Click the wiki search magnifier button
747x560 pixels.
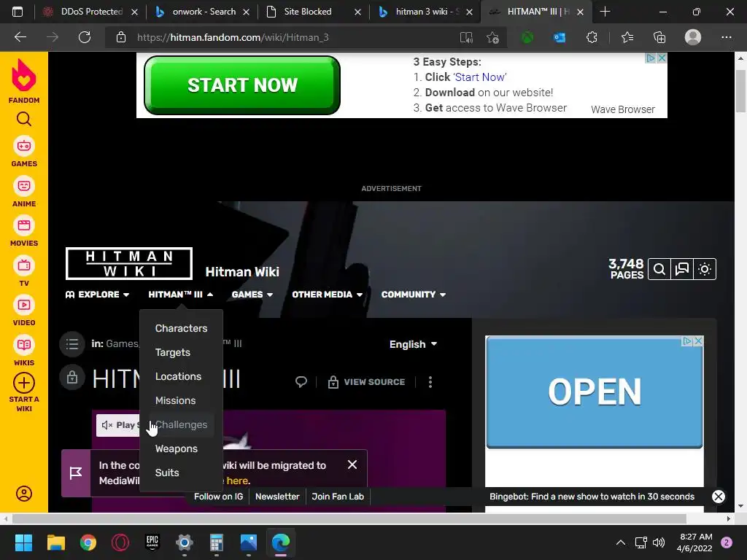(659, 270)
